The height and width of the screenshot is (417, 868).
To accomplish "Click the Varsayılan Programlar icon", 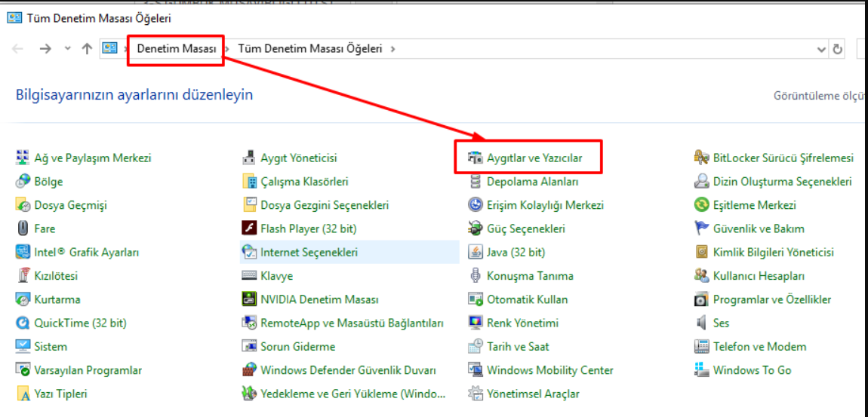I will click(x=23, y=370).
